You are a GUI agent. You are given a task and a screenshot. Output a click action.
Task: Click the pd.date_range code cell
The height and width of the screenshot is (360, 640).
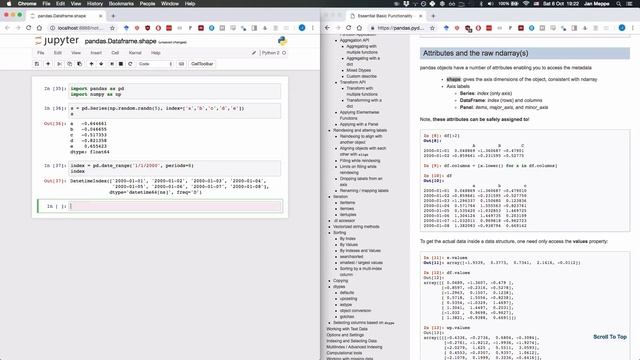tap(175, 168)
